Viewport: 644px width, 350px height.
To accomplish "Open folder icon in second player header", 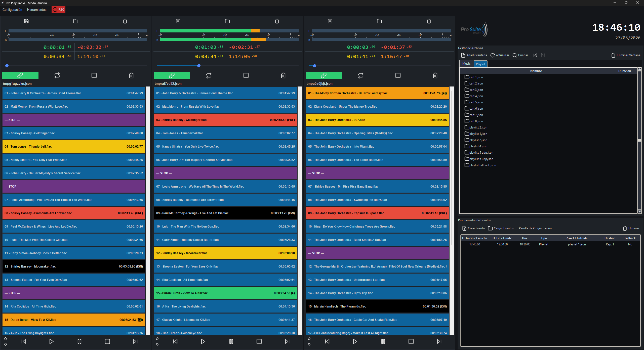I will [227, 21].
